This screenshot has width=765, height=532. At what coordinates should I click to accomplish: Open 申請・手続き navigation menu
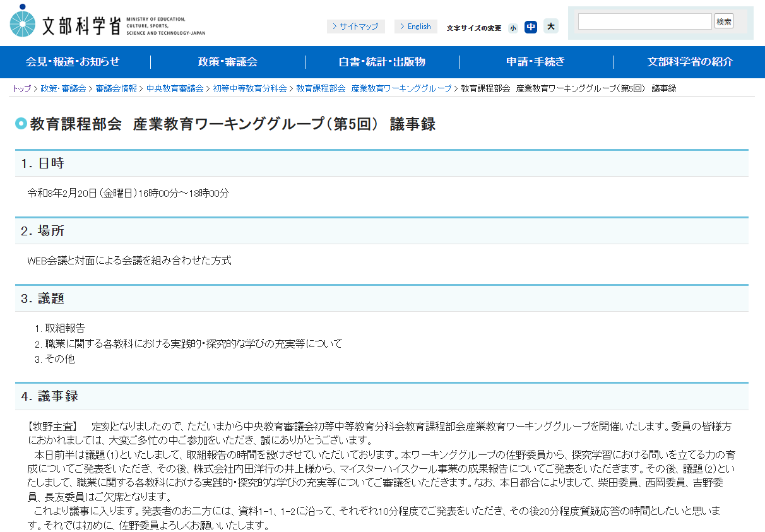tap(535, 62)
